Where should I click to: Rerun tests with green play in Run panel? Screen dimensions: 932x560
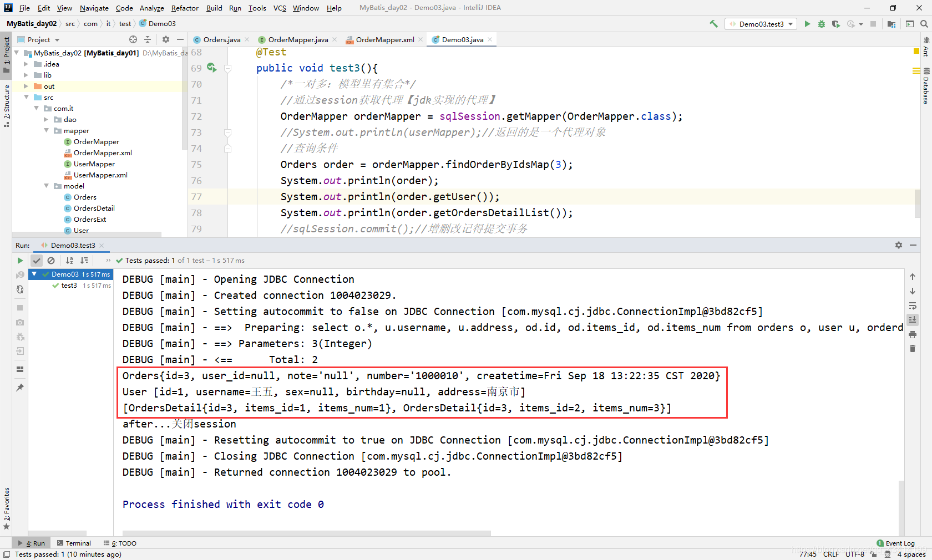pos(20,261)
